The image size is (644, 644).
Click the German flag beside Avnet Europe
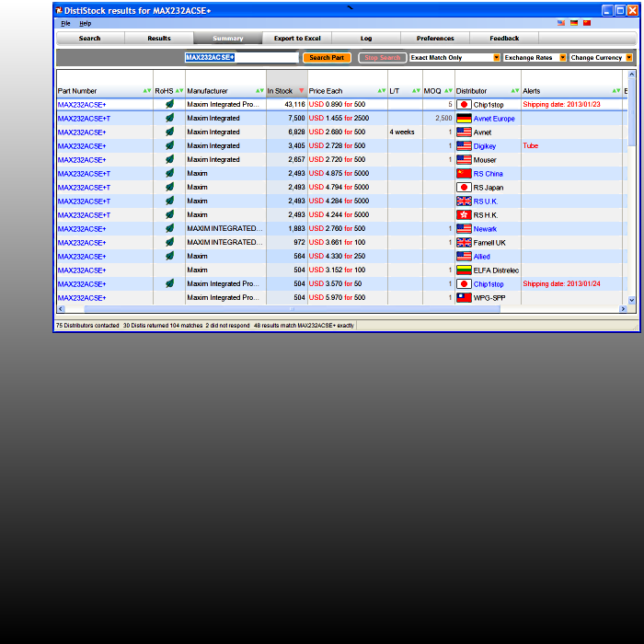[464, 119]
